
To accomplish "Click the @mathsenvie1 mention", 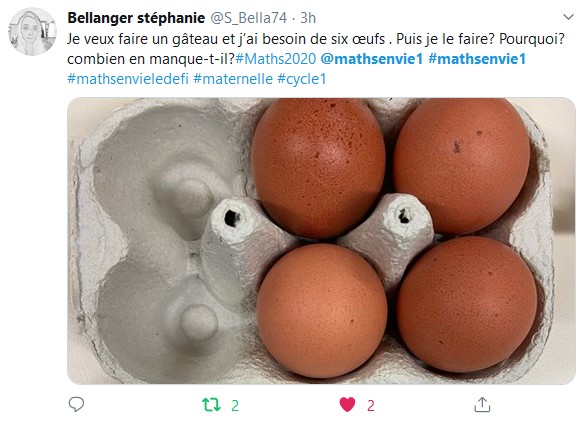I will point(372,59).
